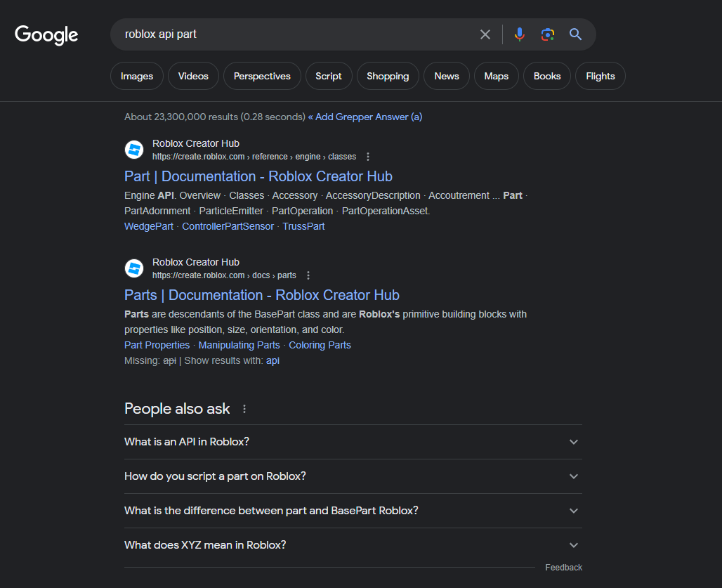Expand 'How do you script a part' question
722x588 pixels.
tap(573, 476)
